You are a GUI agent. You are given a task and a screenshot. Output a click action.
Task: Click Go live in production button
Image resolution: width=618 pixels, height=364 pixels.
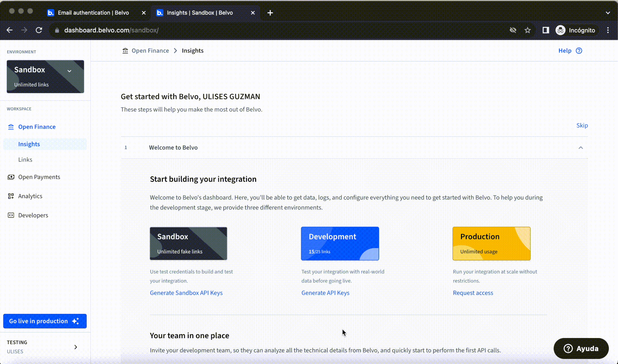click(x=45, y=321)
